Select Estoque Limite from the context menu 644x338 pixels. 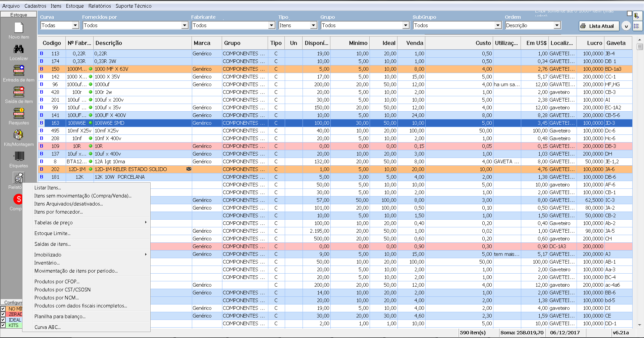tap(52, 233)
